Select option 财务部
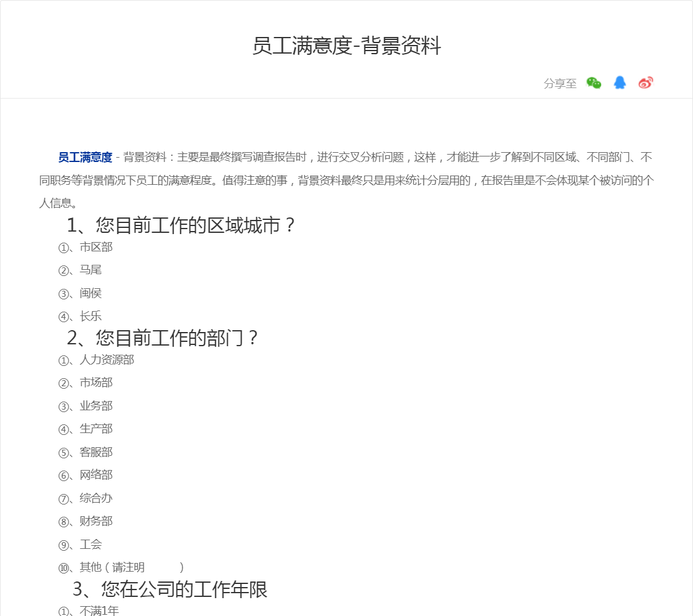The image size is (693, 616). pos(86,521)
